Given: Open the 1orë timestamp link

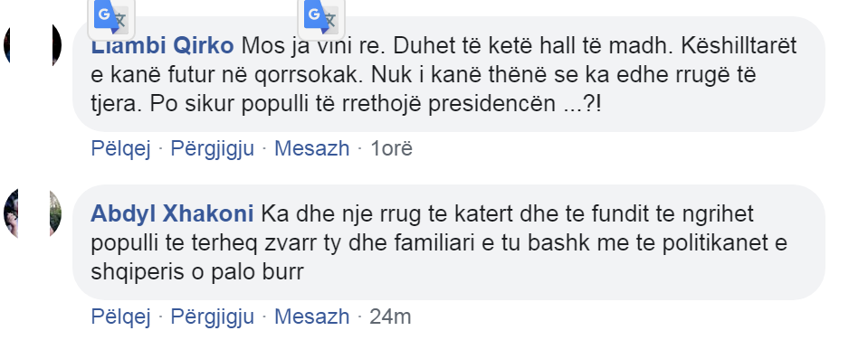Looking at the screenshot, I should click(x=391, y=149).
